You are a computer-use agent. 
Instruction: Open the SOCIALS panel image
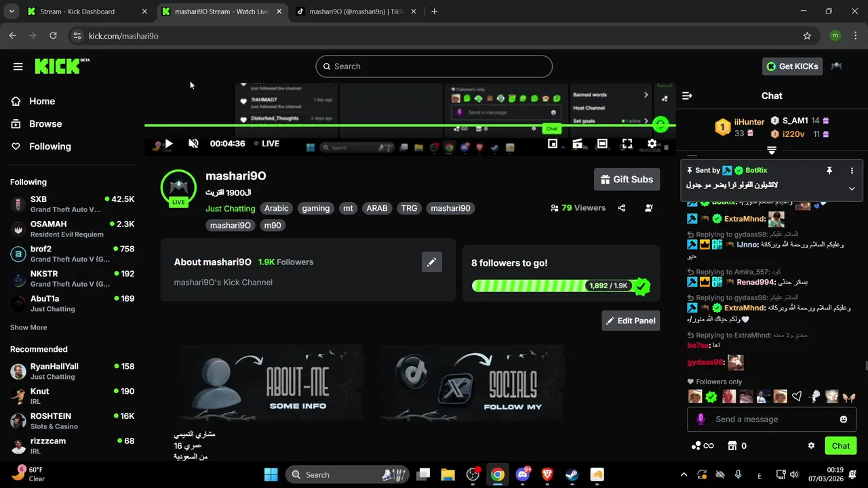472,384
